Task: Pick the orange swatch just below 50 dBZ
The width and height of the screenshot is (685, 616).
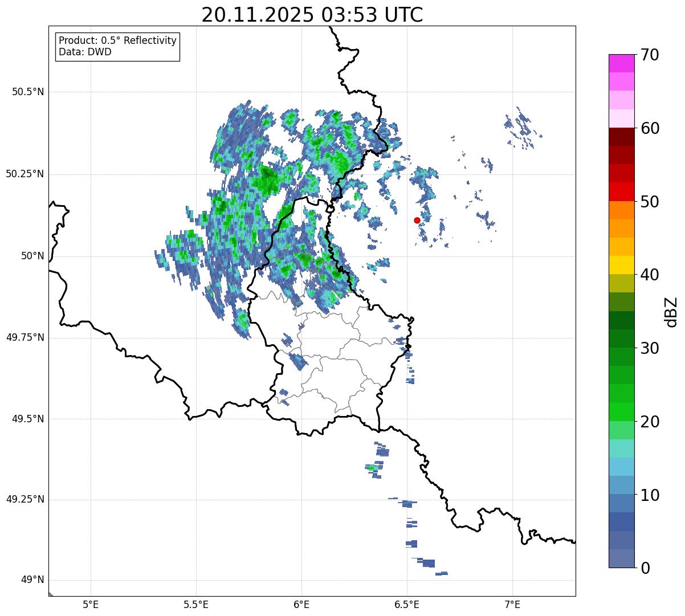Action: (x=621, y=210)
